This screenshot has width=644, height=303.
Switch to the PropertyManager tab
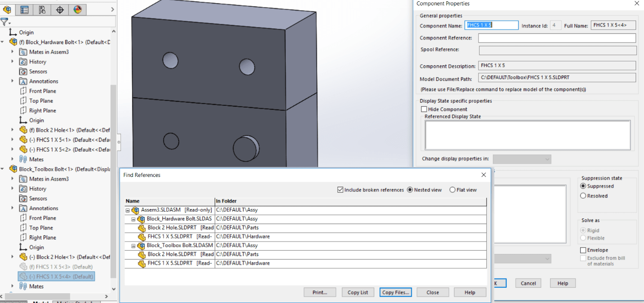click(24, 9)
